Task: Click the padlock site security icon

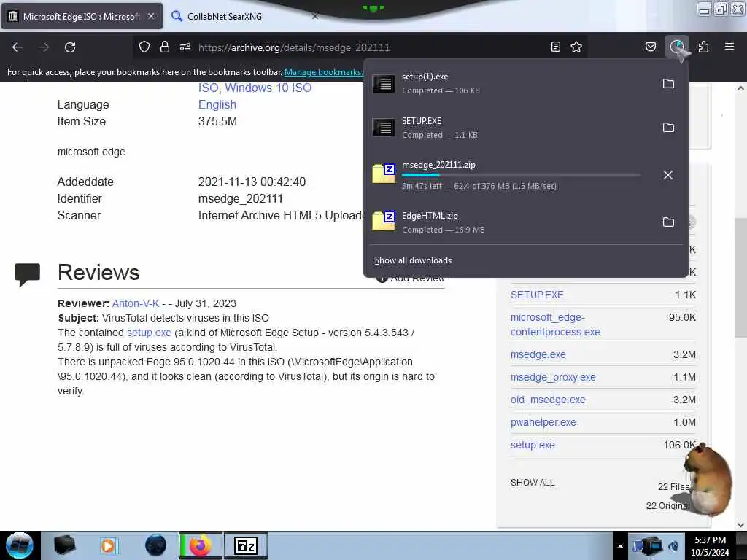Action: tap(165, 47)
